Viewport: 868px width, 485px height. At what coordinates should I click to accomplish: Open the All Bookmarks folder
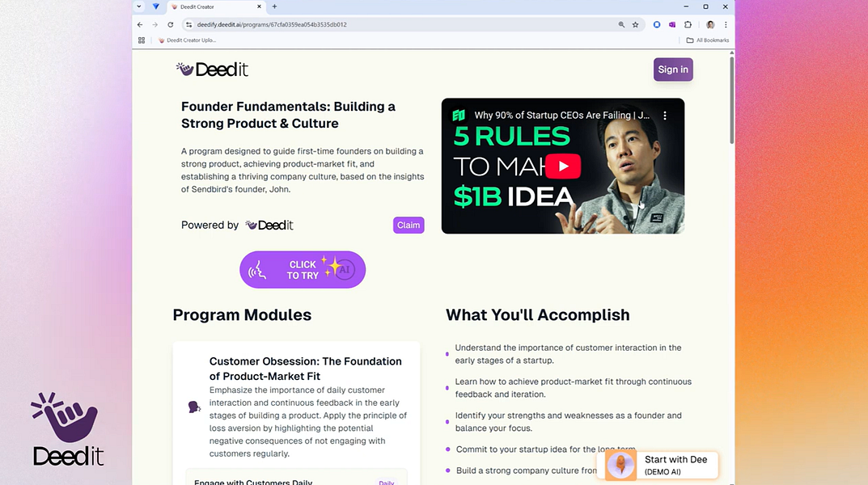tap(708, 40)
